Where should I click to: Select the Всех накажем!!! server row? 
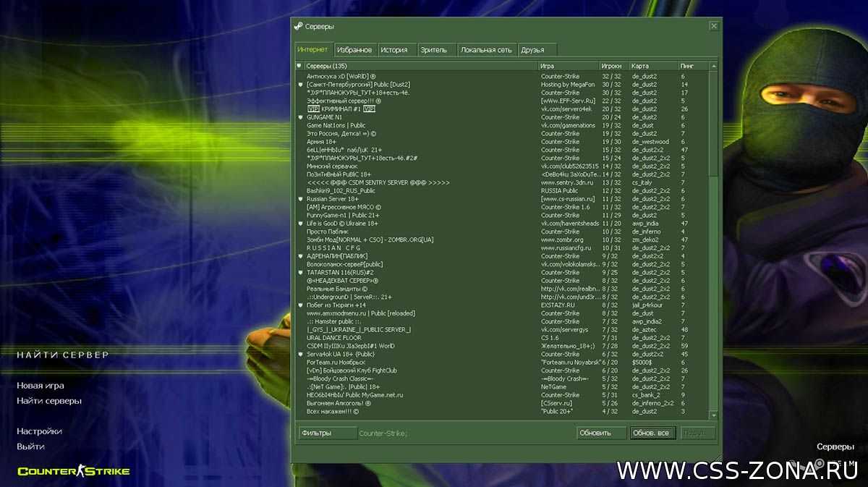[503, 412]
